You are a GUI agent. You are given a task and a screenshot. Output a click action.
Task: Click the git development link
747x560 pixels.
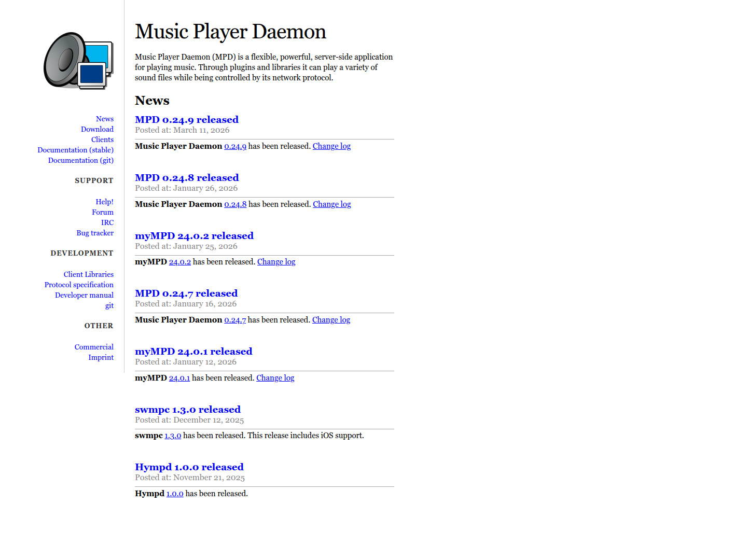[109, 305]
